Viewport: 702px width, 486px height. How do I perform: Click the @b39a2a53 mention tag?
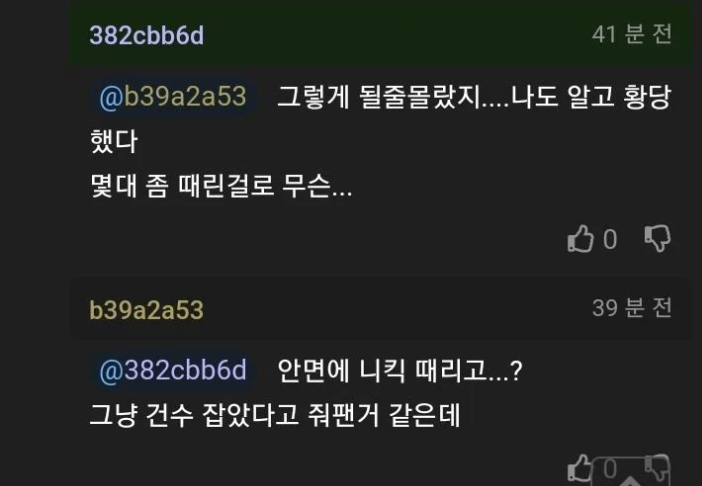[x=172, y=97]
